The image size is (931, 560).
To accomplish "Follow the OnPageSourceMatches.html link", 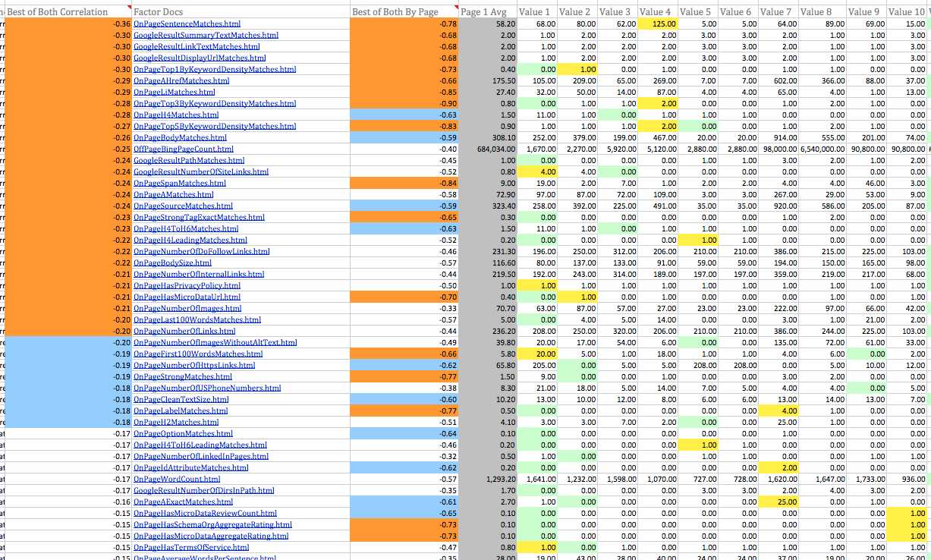I will point(183,206).
